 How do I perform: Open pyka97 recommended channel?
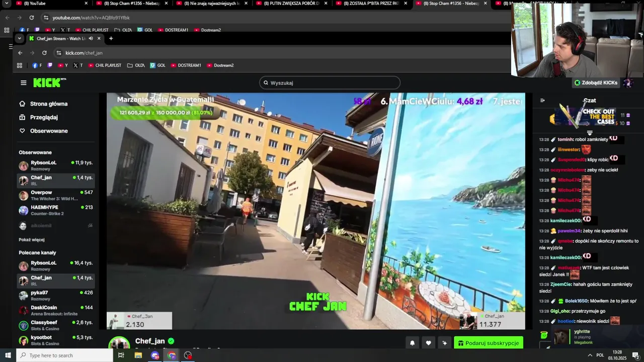click(x=56, y=296)
